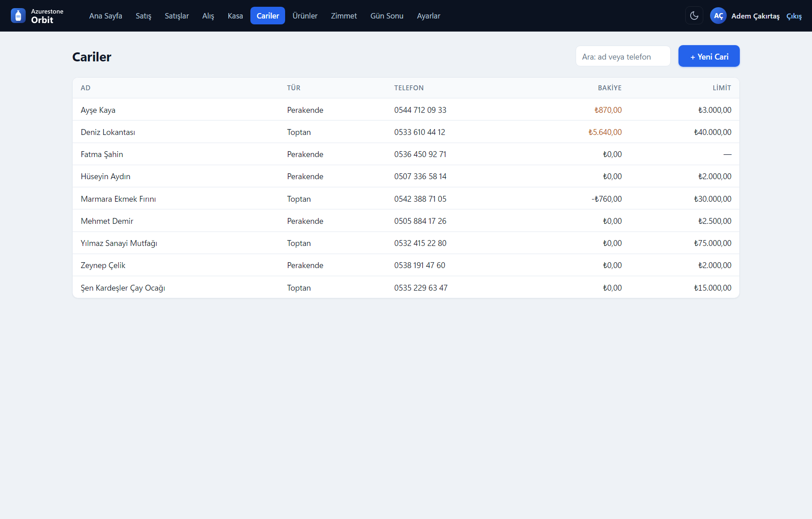The height and width of the screenshot is (519, 812).
Task: Select Hüseyin Aydın in the list
Action: click(x=406, y=176)
